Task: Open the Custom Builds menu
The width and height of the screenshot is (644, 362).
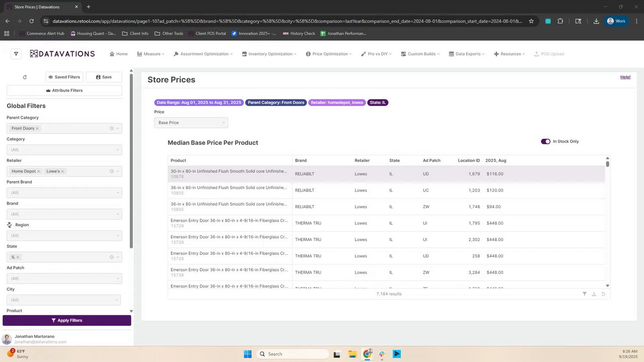Action: 420,54
